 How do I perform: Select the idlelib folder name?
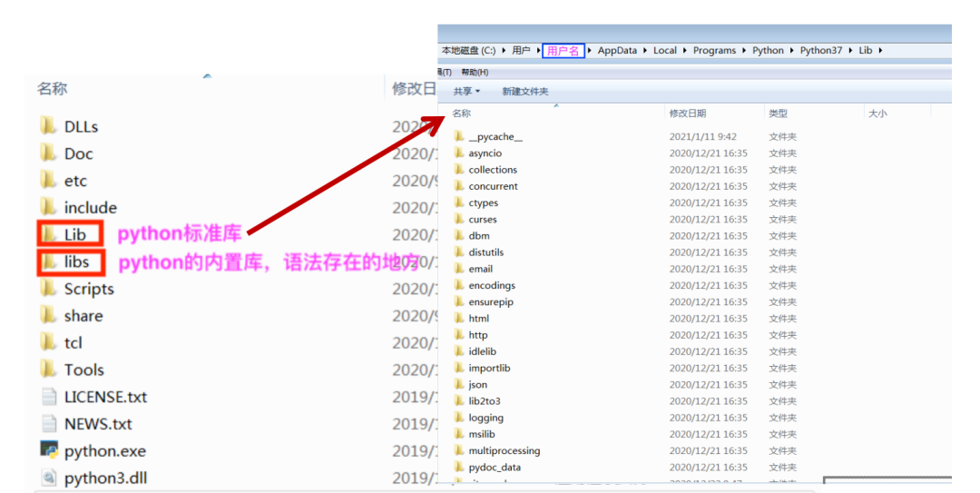click(483, 351)
